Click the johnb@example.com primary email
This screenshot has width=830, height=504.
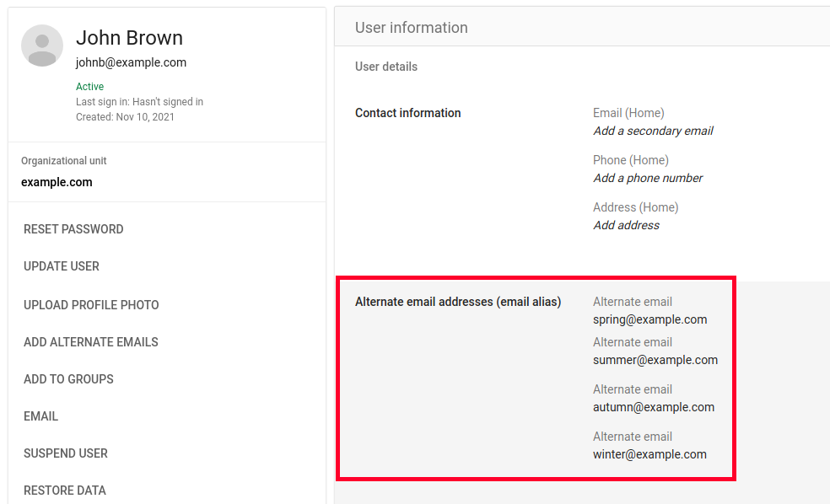coord(131,62)
